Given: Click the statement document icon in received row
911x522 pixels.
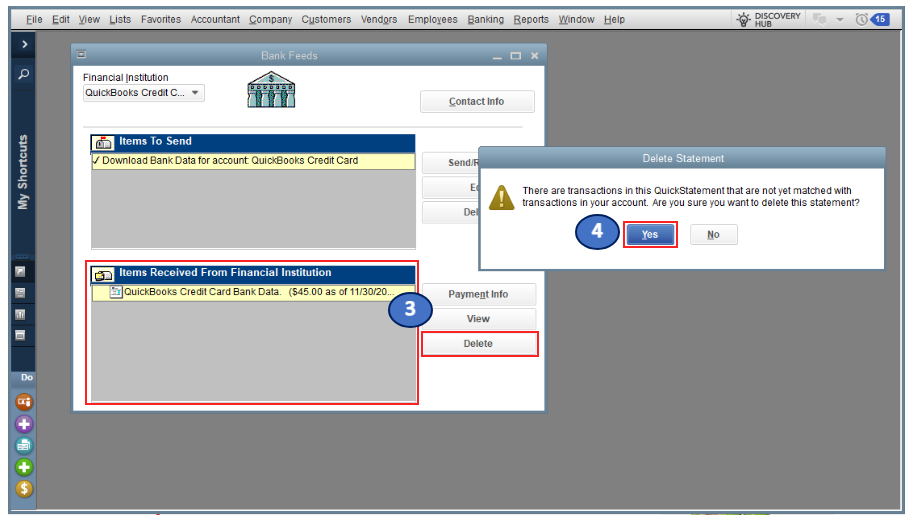Looking at the screenshot, I should click(x=116, y=292).
